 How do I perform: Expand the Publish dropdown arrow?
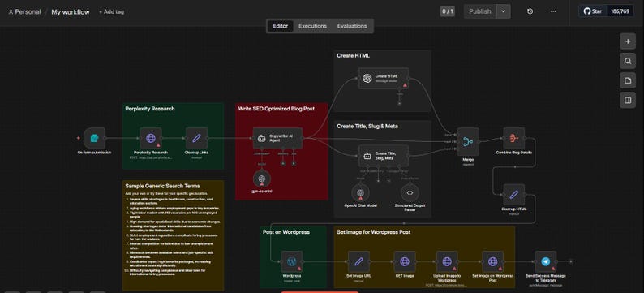click(503, 11)
